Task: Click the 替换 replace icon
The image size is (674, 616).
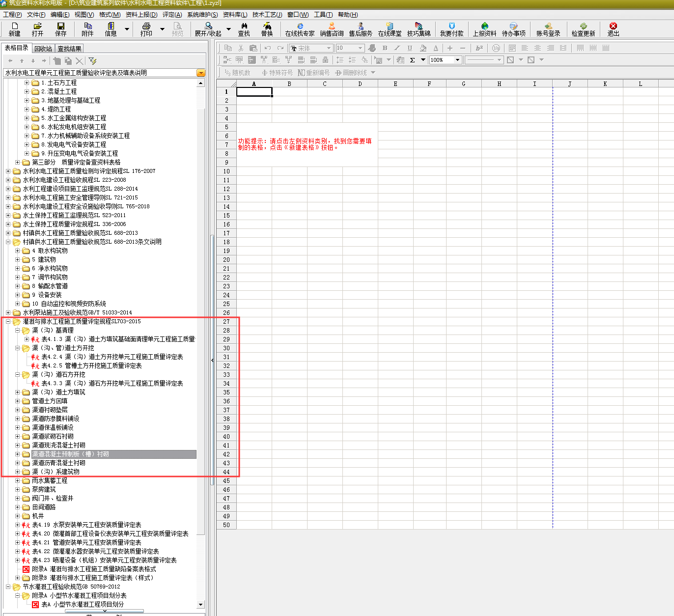Action: 267,29
